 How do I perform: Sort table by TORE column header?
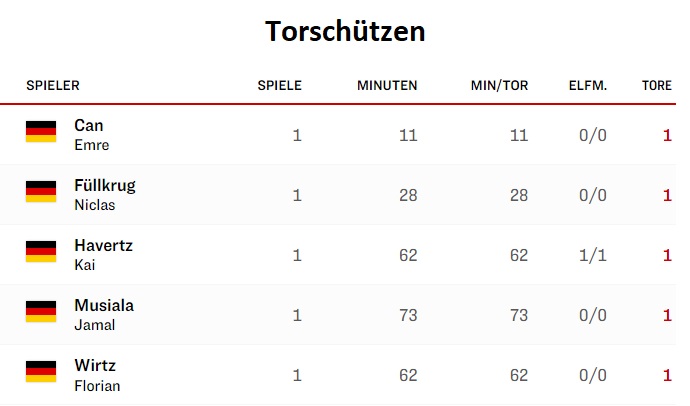click(x=657, y=85)
